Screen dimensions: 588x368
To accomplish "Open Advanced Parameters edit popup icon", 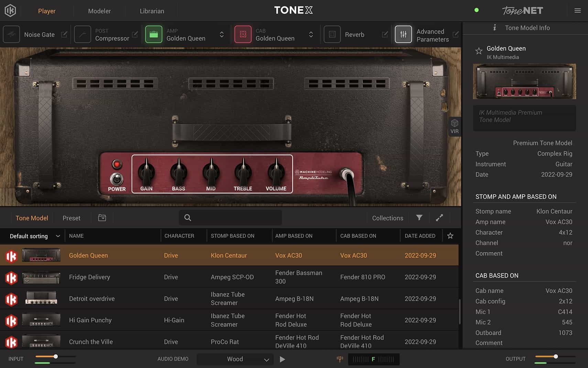I will tap(456, 34).
